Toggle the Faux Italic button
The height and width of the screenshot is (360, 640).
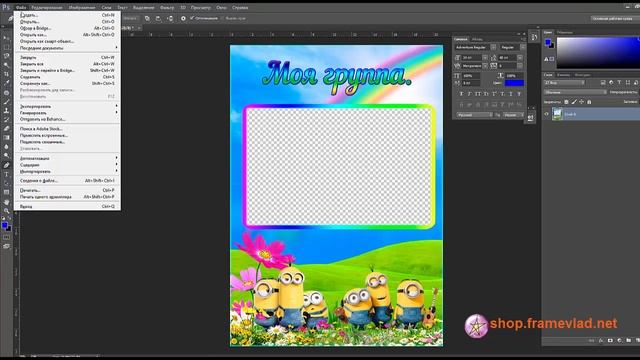pyautogui.click(x=469, y=94)
